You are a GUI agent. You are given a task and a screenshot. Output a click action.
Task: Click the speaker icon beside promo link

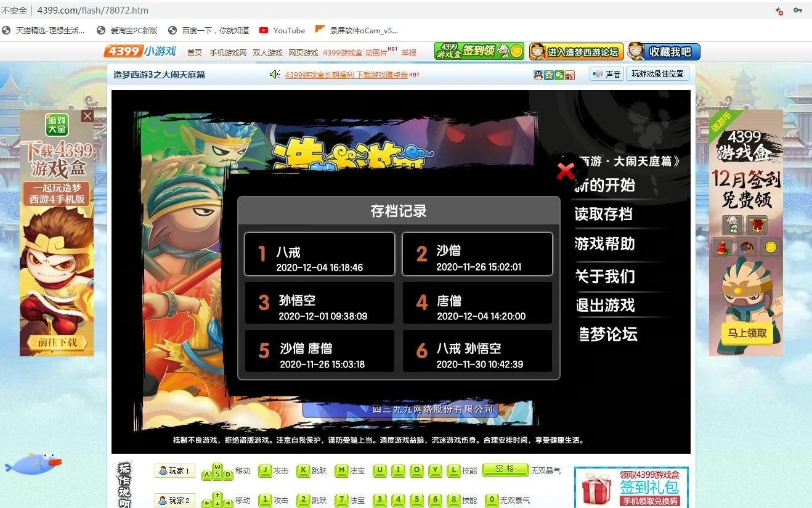pyautogui.click(x=275, y=75)
